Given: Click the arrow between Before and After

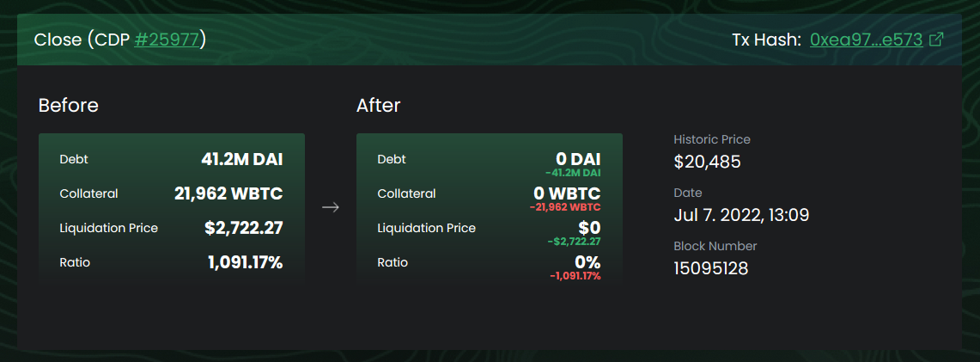Looking at the screenshot, I should [331, 207].
